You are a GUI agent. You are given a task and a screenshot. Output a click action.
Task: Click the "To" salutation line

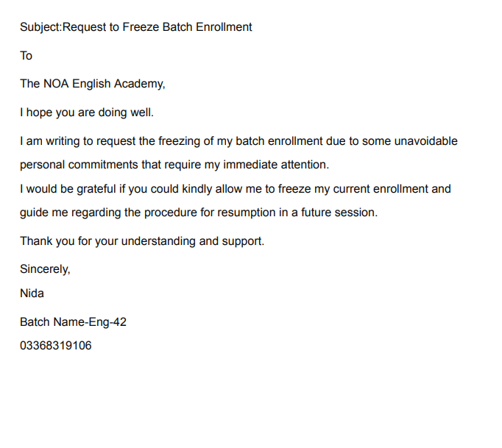point(26,56)
